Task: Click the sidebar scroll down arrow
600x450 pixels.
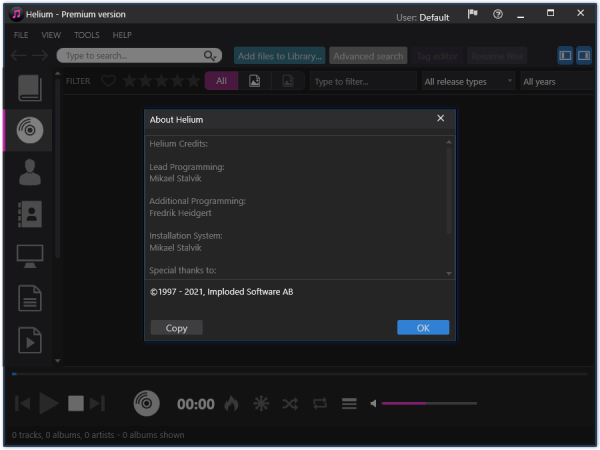Action: tap(58, 360)
